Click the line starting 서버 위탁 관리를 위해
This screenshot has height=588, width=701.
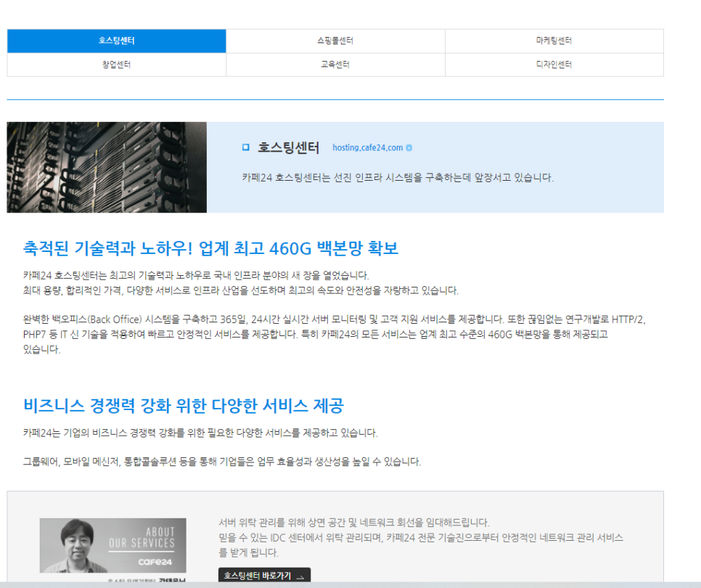354,522
